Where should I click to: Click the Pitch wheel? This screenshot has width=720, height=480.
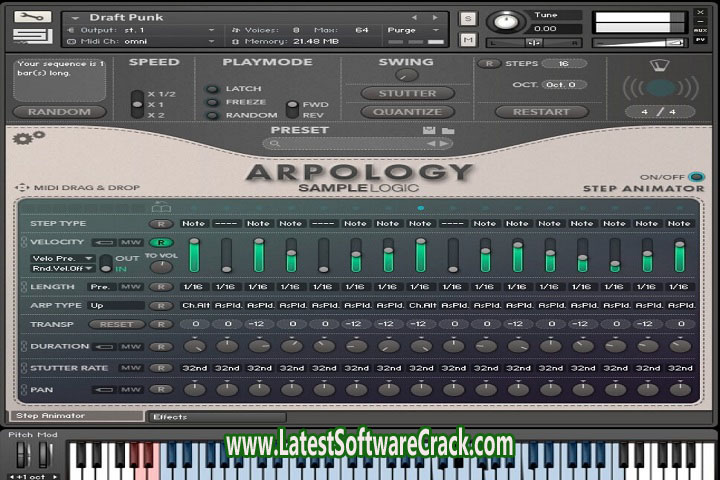point(24,455)
